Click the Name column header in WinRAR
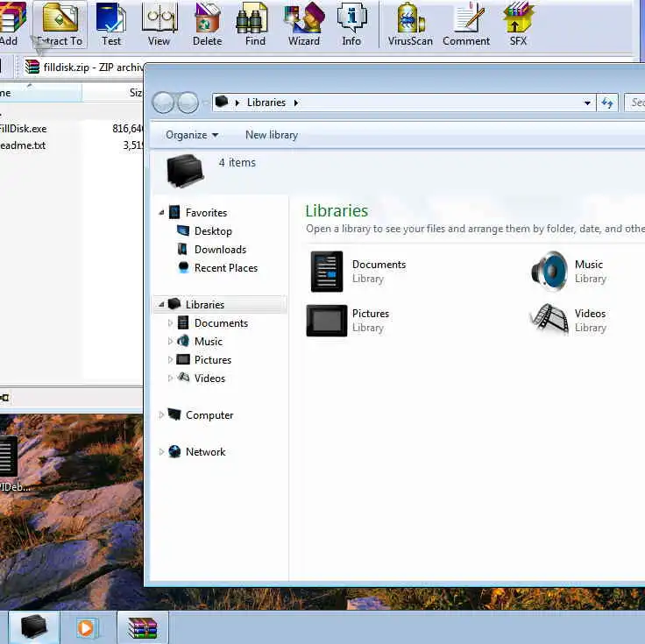645x644 pixels. pyautogui.click(x=40, y=93)
